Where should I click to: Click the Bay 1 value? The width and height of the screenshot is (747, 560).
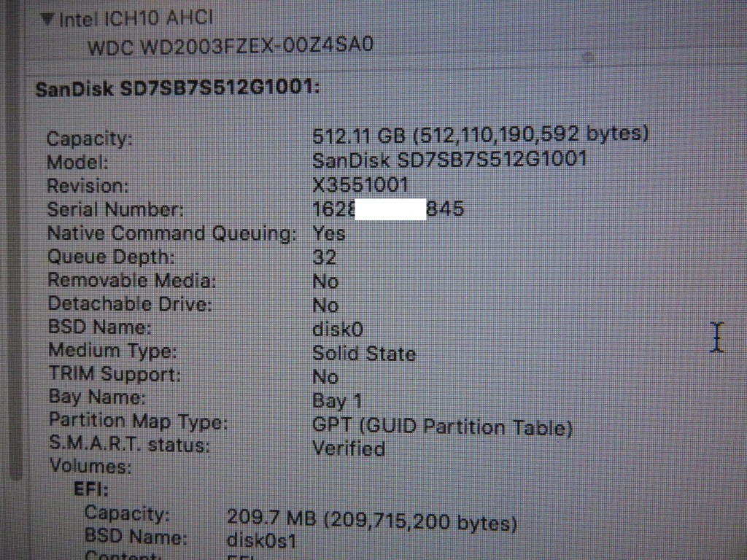pos(337,401)
